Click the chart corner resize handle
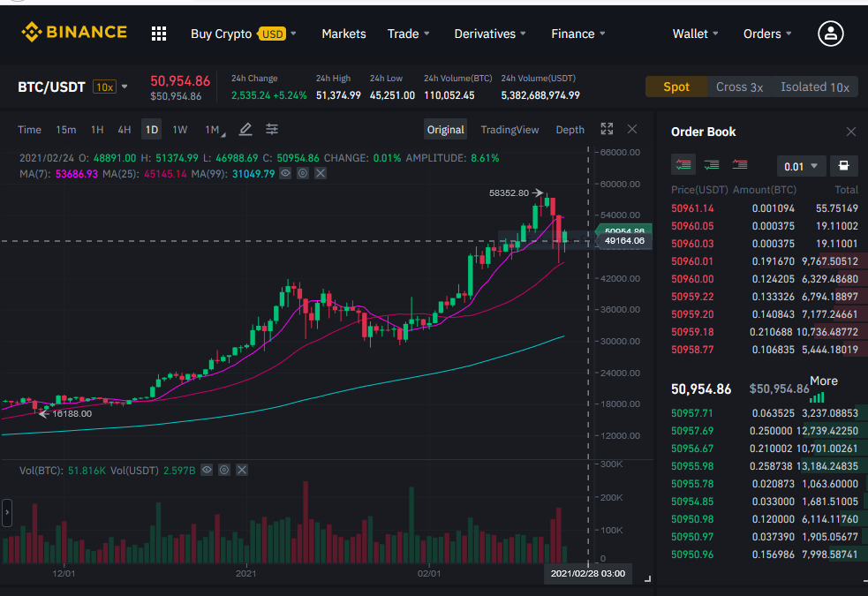The image size is (868, 596). 647,579
